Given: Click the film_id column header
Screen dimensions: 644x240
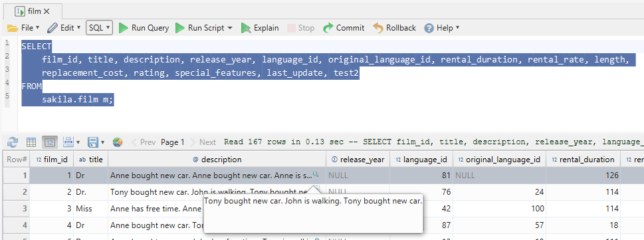Looking at the screenshot, I should tap(52, 160).
